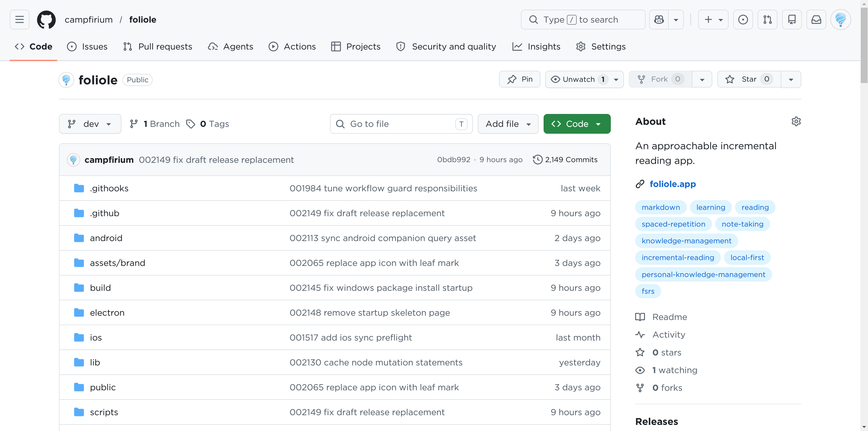Screen dimensions: 868x431
Task: Open the dev branch selector
Action: 90,124
